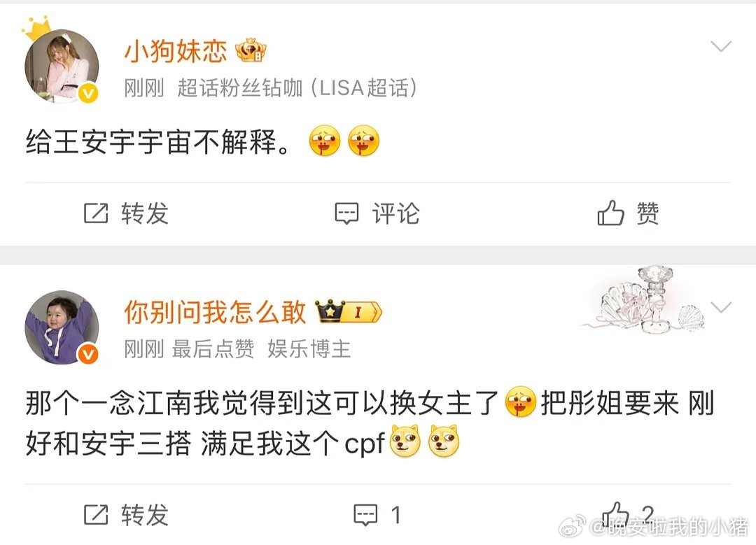Click the crown level badge beside 你别问我怎么敢
The height and width of the screenshot is (545, 756).
point(348,312)
